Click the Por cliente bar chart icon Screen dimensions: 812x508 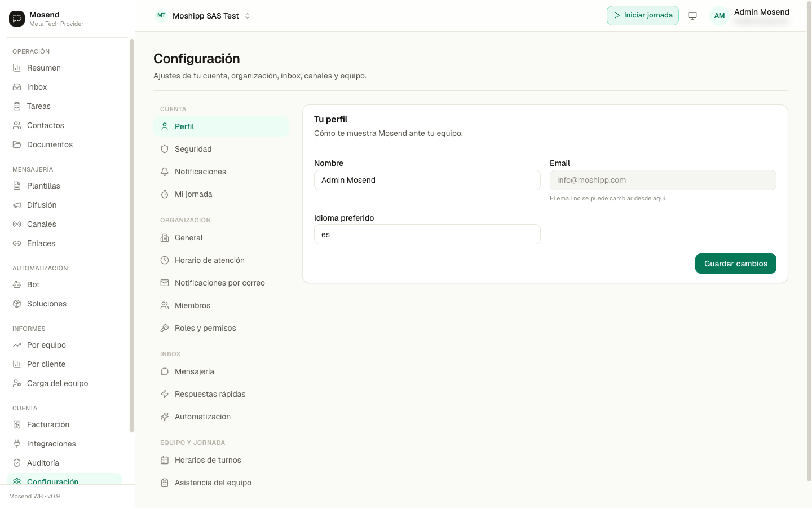pyautogui.click(x=17, y=364)
